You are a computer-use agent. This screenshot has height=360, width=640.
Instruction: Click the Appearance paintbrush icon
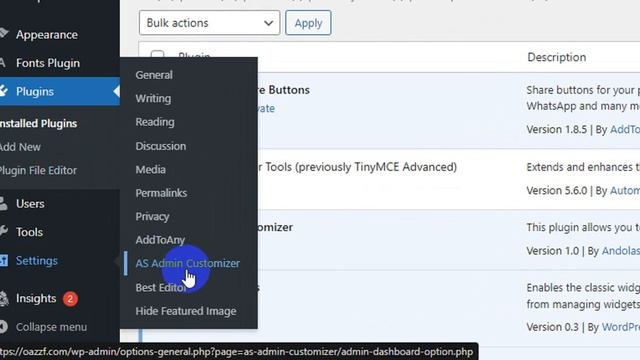(x=4, y=34)
